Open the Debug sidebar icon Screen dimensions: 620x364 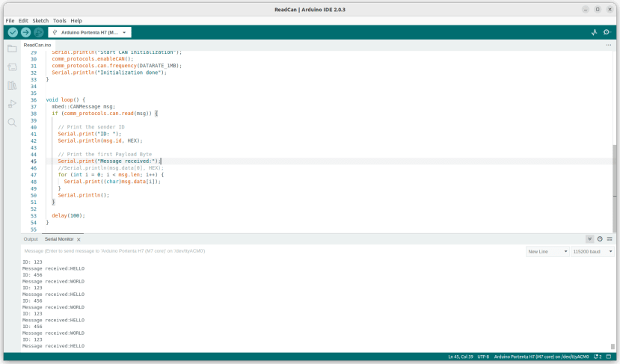(x=12, y=104)
